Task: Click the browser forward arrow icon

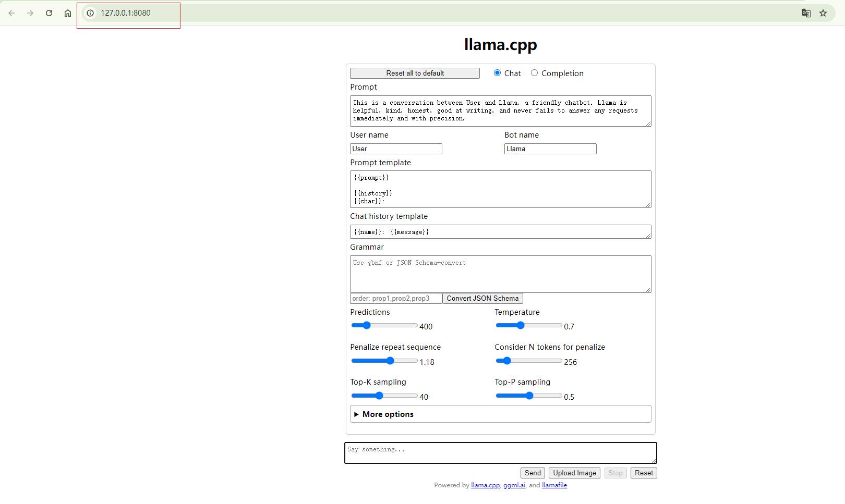Action: [30, 13]
